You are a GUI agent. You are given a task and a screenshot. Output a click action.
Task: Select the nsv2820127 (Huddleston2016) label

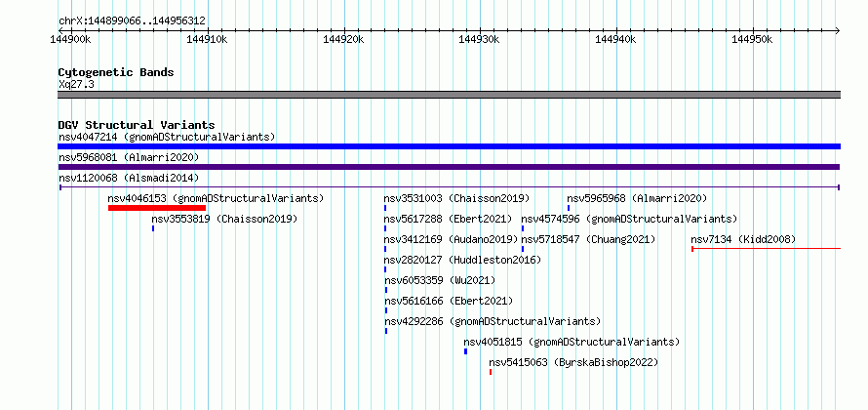pyautogui.click(x=462, y=260)
